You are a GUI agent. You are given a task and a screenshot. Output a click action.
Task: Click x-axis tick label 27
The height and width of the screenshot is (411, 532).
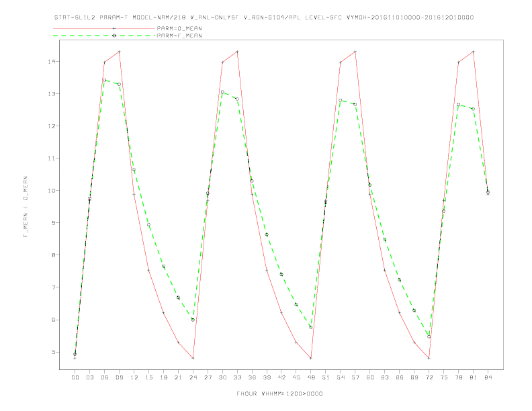[208, 377]
